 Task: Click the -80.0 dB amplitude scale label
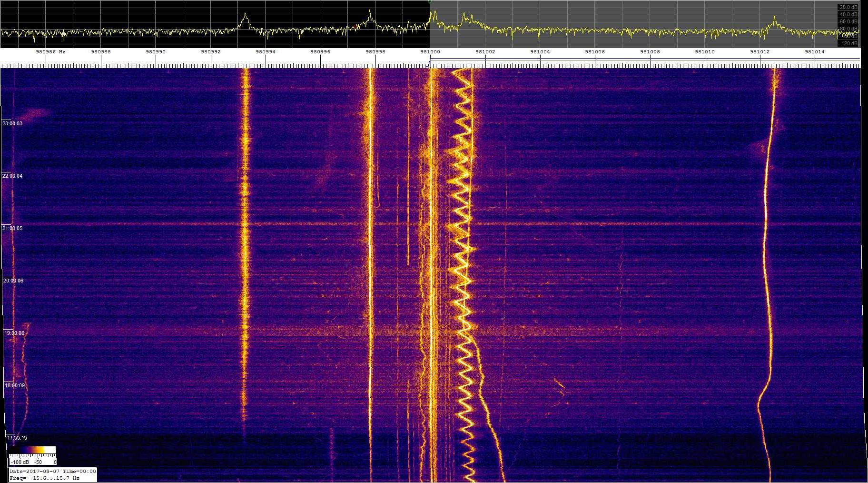pos(848,29)
